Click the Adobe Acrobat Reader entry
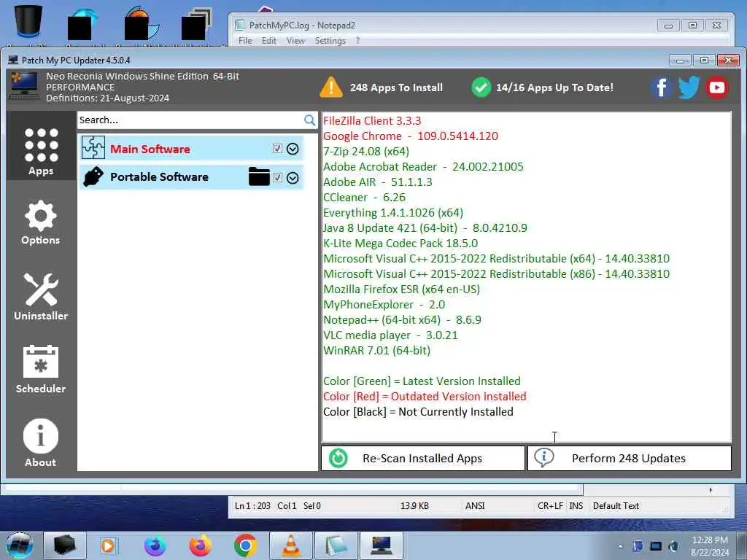The image size is (747, 560). click(423, 167)
